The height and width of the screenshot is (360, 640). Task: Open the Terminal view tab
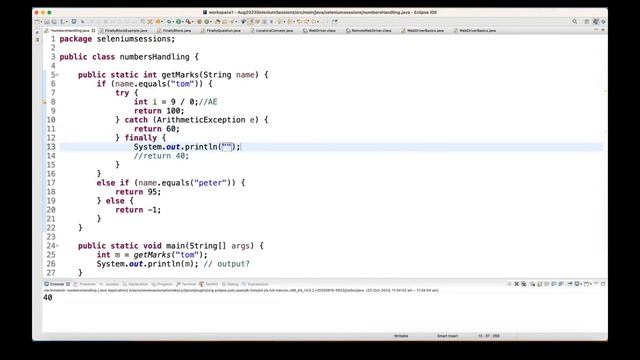click(187, 284)
